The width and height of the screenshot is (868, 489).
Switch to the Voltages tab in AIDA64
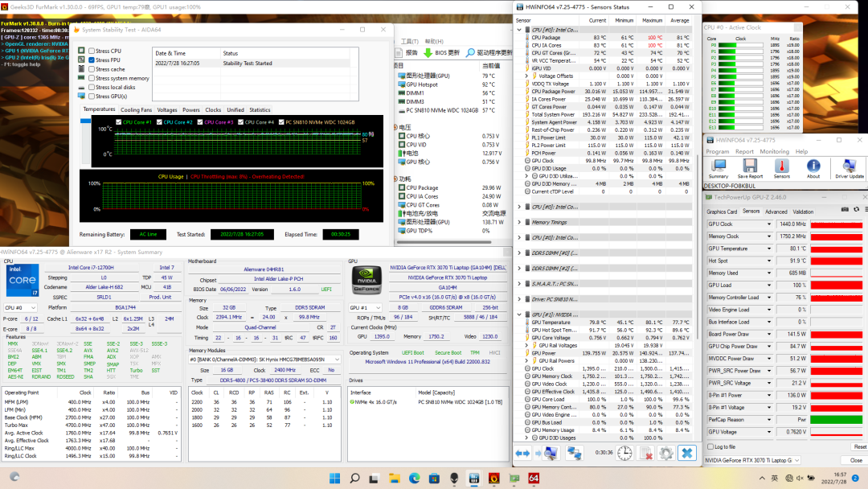coord(167,110)
